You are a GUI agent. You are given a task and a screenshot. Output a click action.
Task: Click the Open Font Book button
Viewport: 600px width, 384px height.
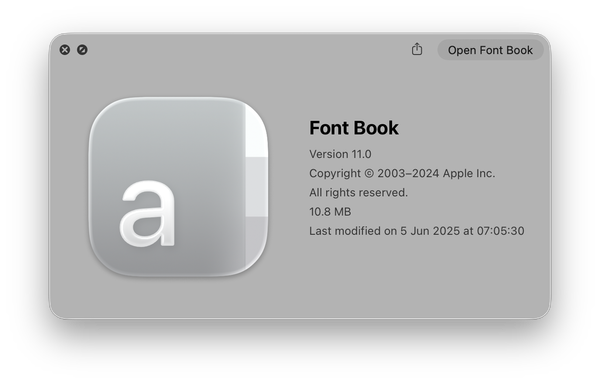(x=490, y=50)
